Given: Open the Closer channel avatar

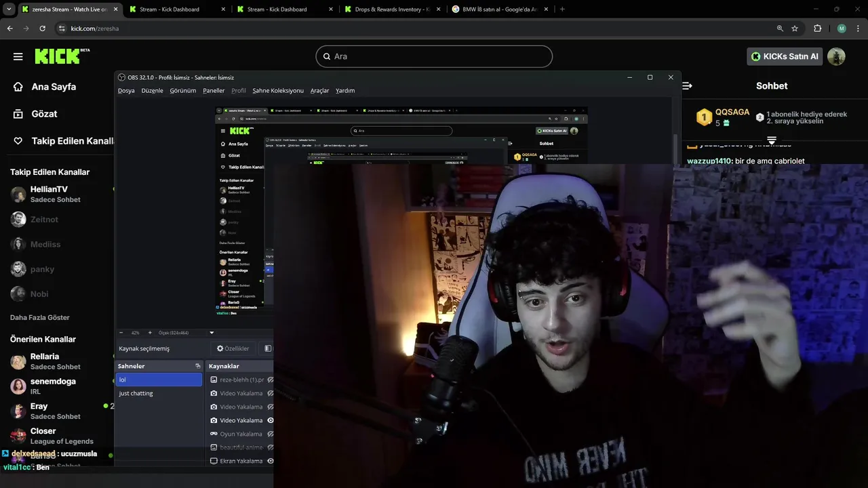Looking at the screenshot, I should point(18,436).
